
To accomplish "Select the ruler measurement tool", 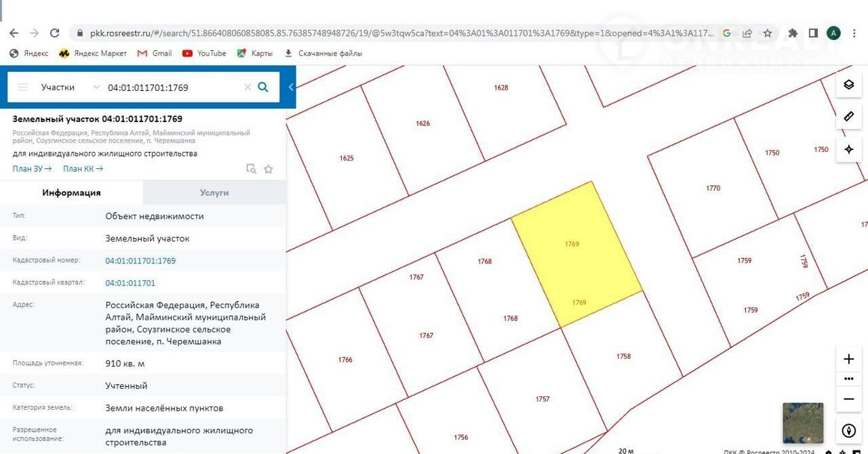I will [x=848, y=117].
